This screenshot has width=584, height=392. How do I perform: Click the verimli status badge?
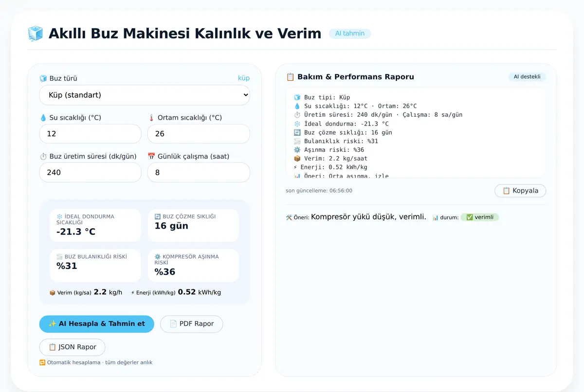[479, 217]
